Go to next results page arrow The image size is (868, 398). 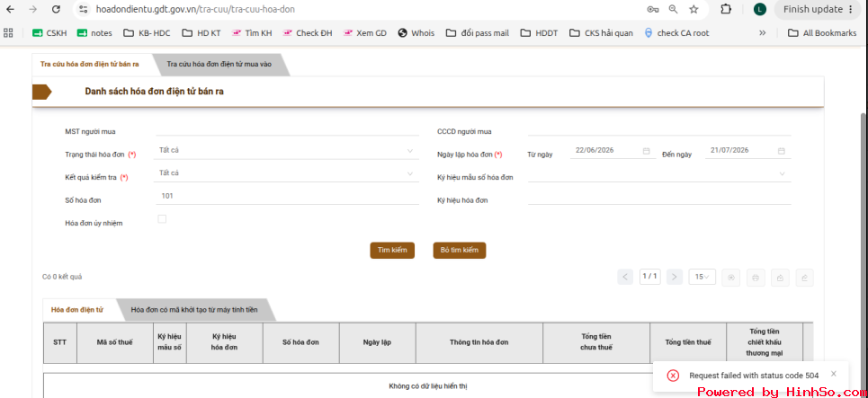[675, 277]
